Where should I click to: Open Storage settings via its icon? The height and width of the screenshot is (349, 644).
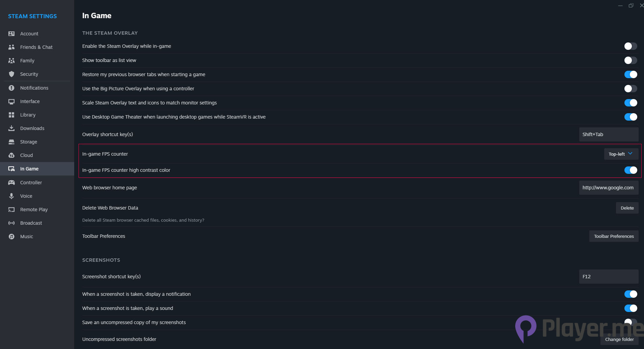(x=11, y=142)
